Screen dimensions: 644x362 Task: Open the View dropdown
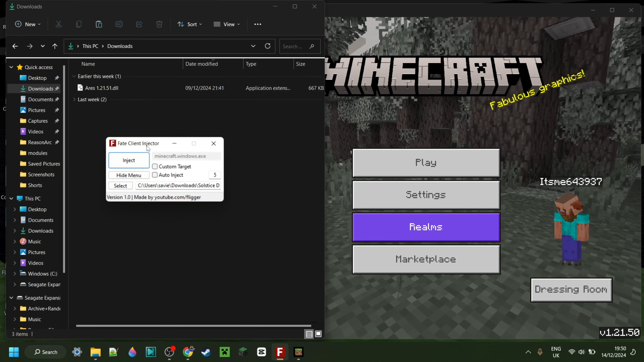[227, 24]
